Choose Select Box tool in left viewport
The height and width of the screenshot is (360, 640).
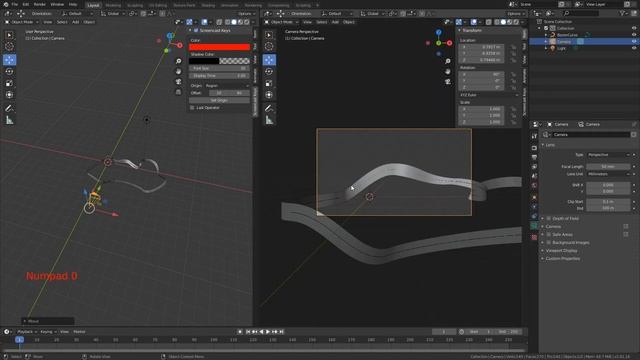pyautogui.click(x=9, y=35)
